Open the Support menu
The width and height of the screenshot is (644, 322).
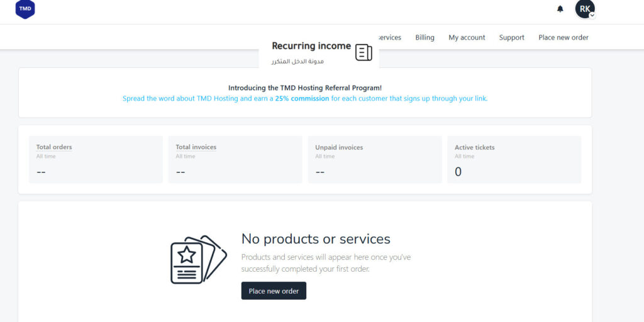click(x=512, y=37)
